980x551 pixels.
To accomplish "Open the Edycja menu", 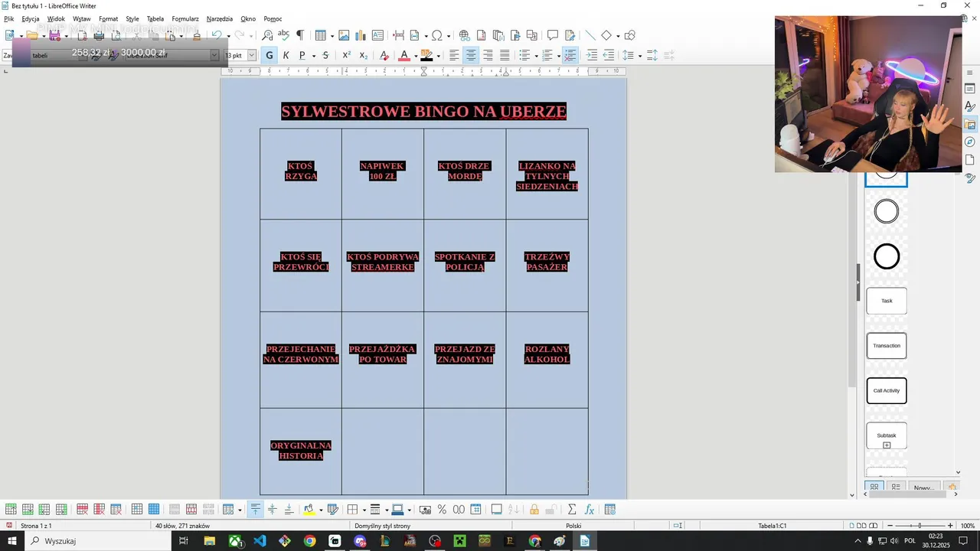I will pos(31,18).
